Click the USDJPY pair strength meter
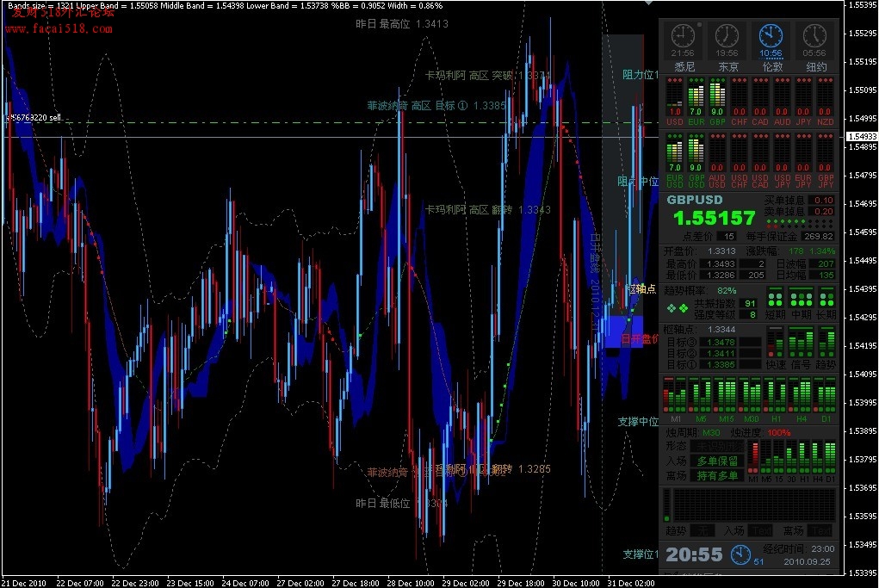This screenshot has width=879, height=588. point(782,152)
